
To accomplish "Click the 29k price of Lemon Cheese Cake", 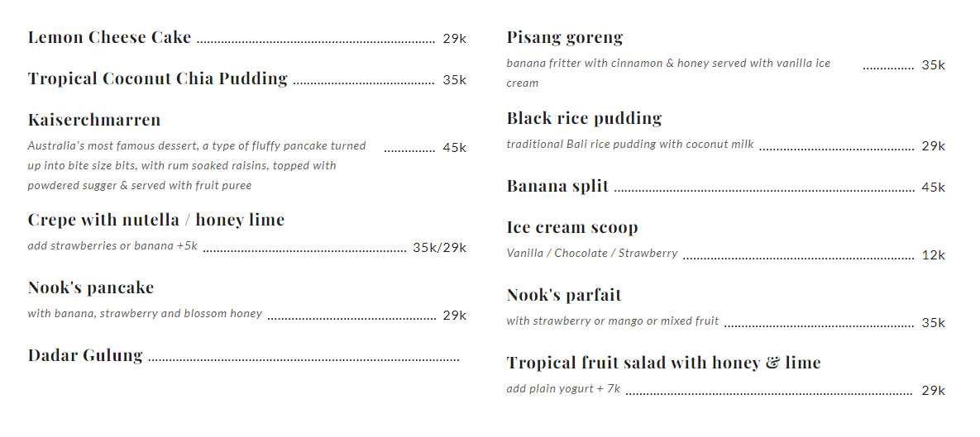I will (454, 39).
